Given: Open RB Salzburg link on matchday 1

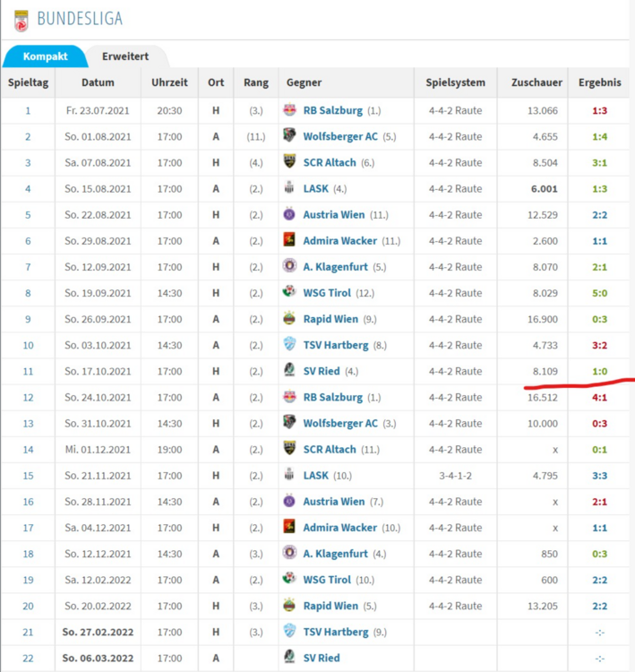Looking at the screenshot, I should 333,110.
